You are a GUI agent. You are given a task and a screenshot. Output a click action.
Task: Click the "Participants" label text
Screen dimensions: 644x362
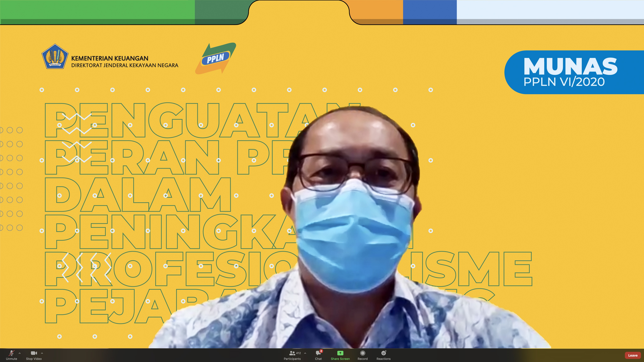point(292,359)
